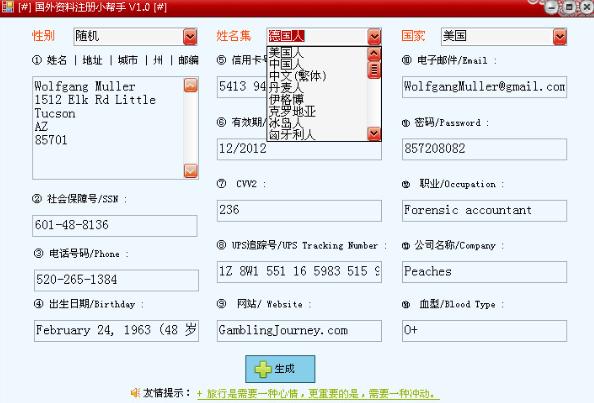Click the 国家 label
This screenshot has width=594, height=403.
413,36
